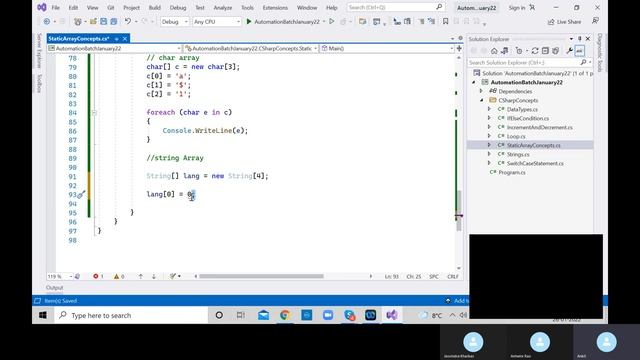Click Sync with Active Document icon
Image resolution: width=640 pixels, height=360 pixels.
[x=535, y=51]
